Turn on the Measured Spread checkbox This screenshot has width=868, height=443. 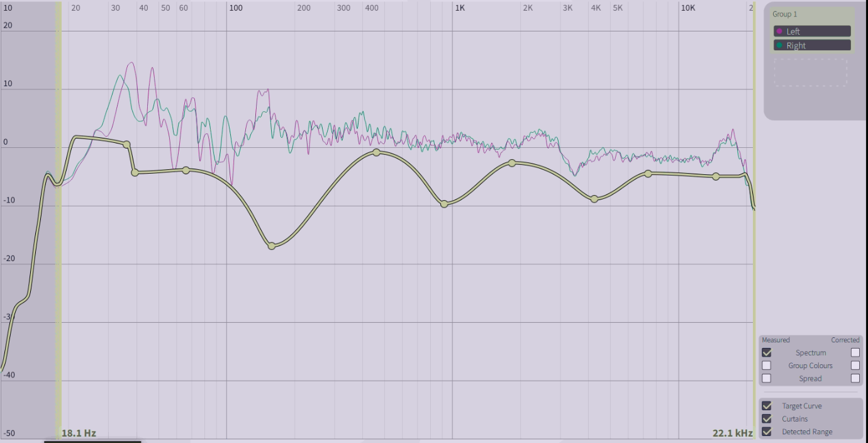(x=766, y=378)
